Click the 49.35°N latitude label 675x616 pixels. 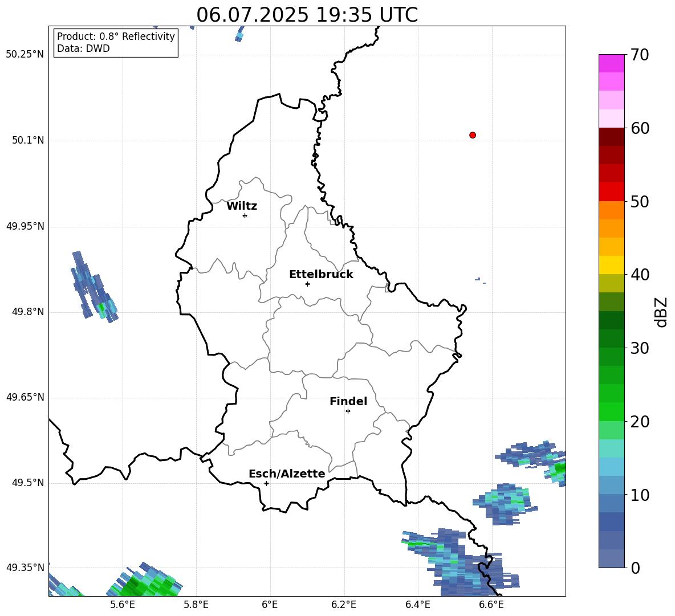pos(25,568)
